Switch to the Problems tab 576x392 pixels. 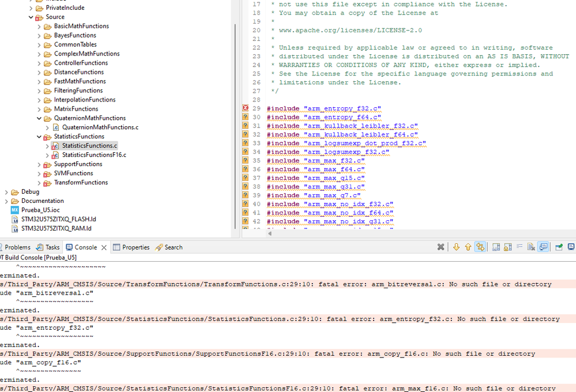(x=14, y=247)
